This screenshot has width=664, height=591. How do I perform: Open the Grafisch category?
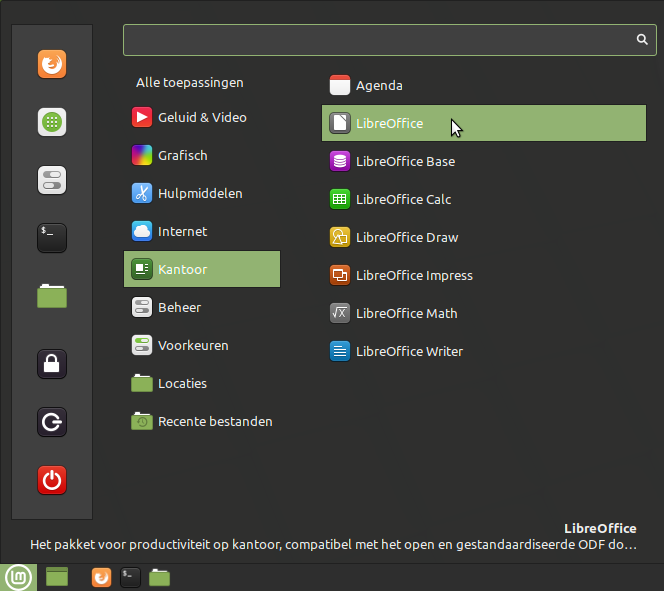pos(182,155)
